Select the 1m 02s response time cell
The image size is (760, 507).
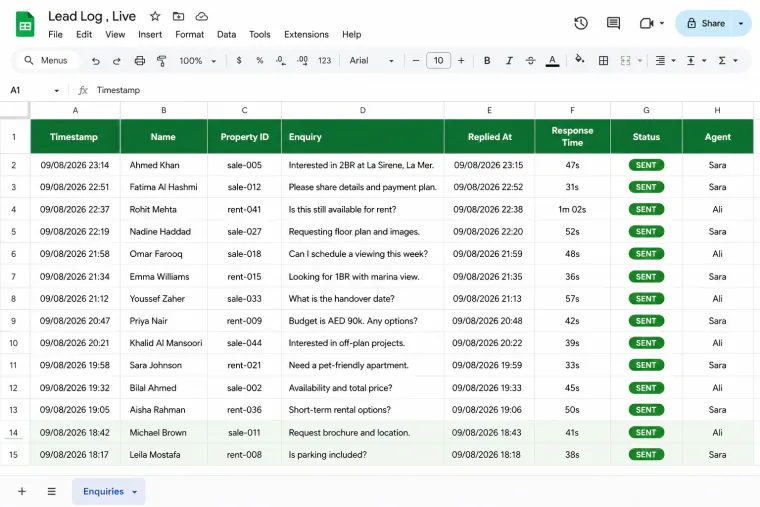point(572,209)
